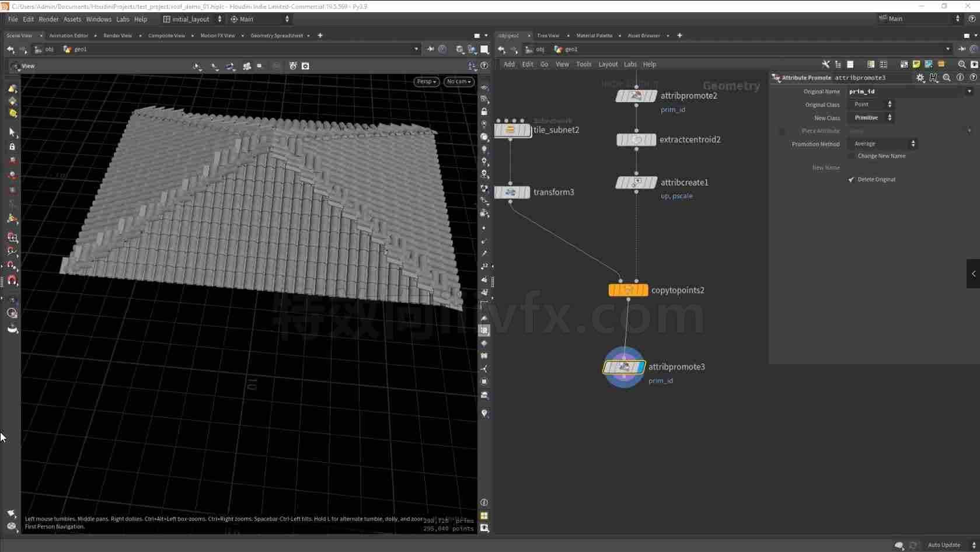Screen dimensions: 980x552
Task: Open the Promotion Method dropdown
Action: coord(883,144)
